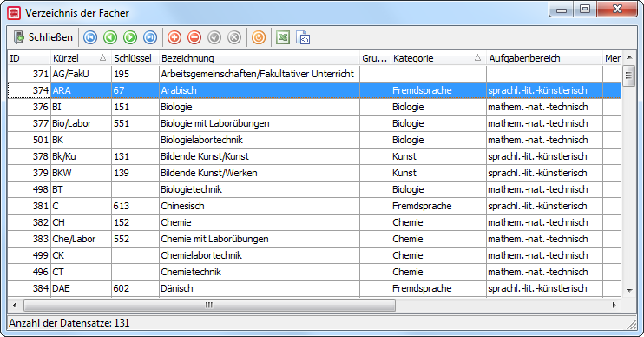
Task: Delete record with red minus icon
Action: [194, 37]
